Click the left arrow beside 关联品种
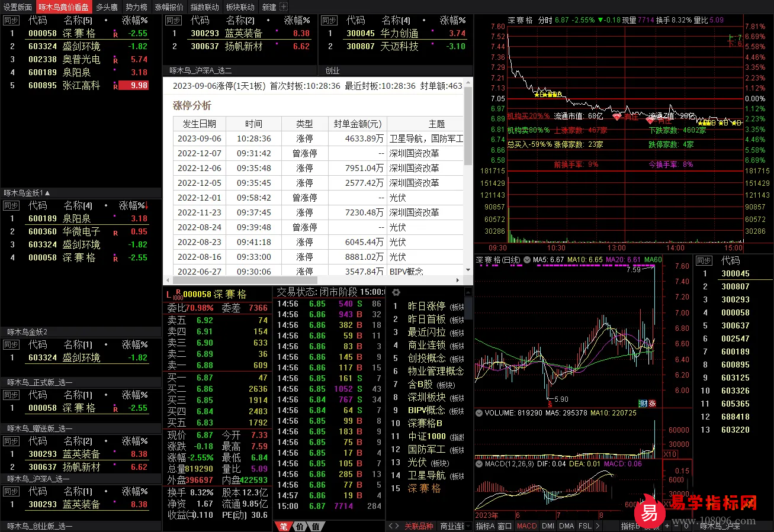Screen dimensions: 774x532 pos(390,526)
